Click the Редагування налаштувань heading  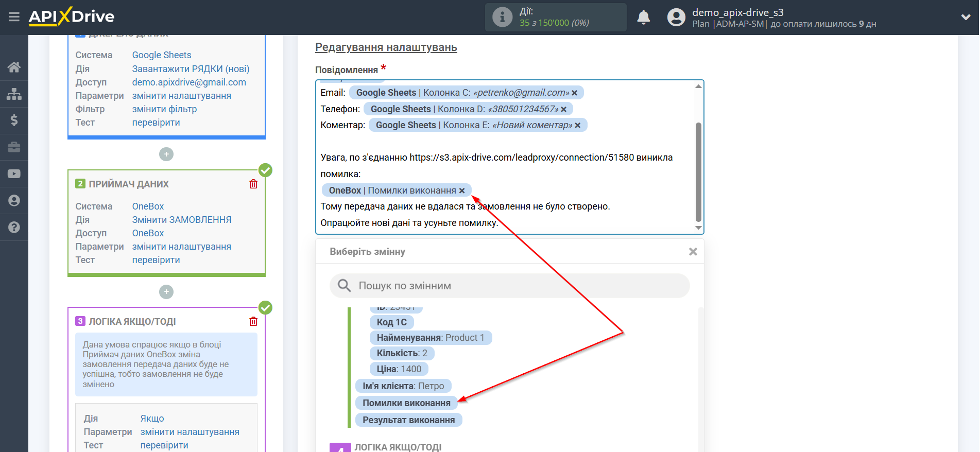tap(386, 47)
